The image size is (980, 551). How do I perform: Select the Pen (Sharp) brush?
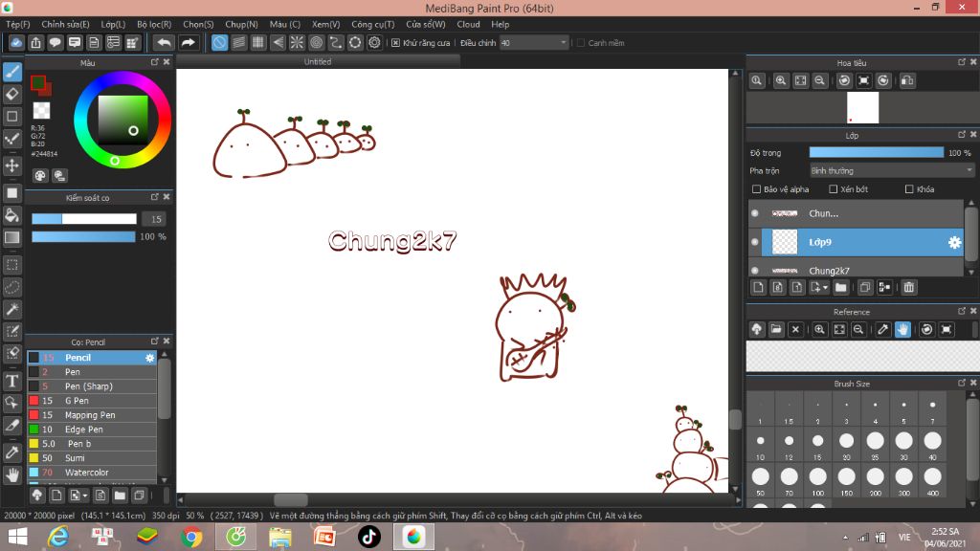91,386
